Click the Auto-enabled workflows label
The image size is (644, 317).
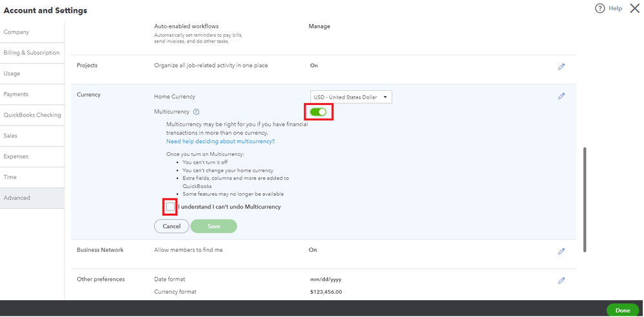click(x=186, y=26)
